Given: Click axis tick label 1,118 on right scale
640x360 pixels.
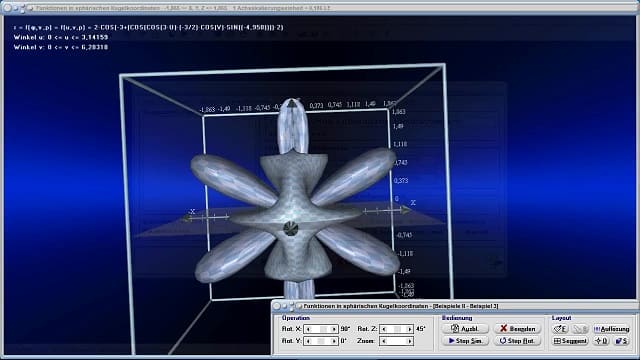Looking at the screenshot, I should click(x=400, y=144).
